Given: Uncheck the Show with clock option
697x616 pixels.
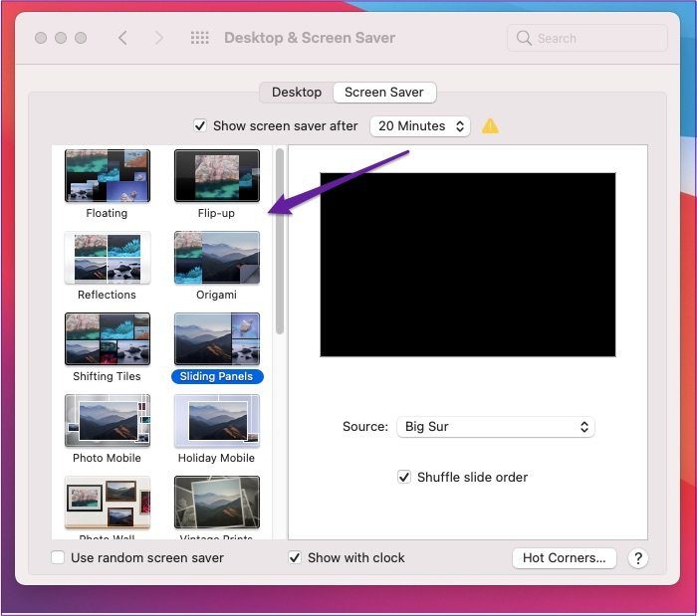Looking at the screenshot, I should pos(295,558).
